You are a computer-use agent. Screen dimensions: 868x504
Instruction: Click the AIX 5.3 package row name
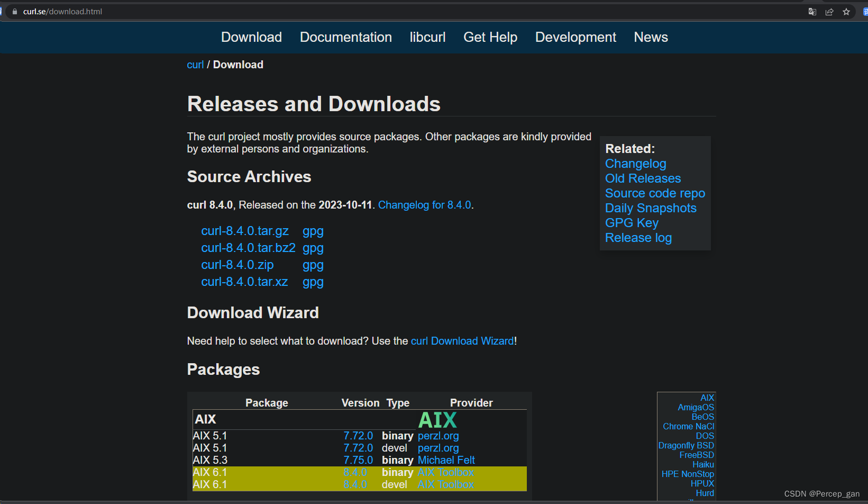[x=210, y=460]
